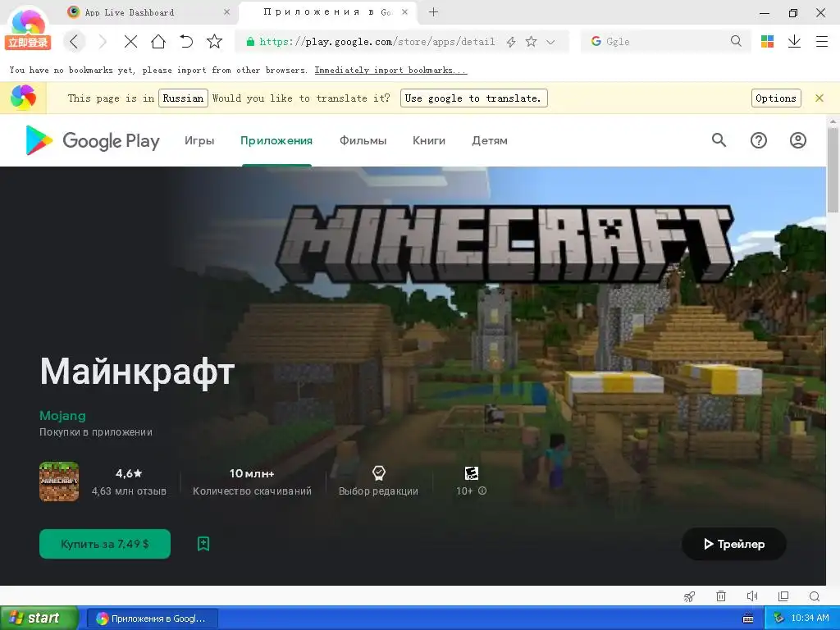Bookmark page with address bar star

pyautogui.click(x=531, y=41)
